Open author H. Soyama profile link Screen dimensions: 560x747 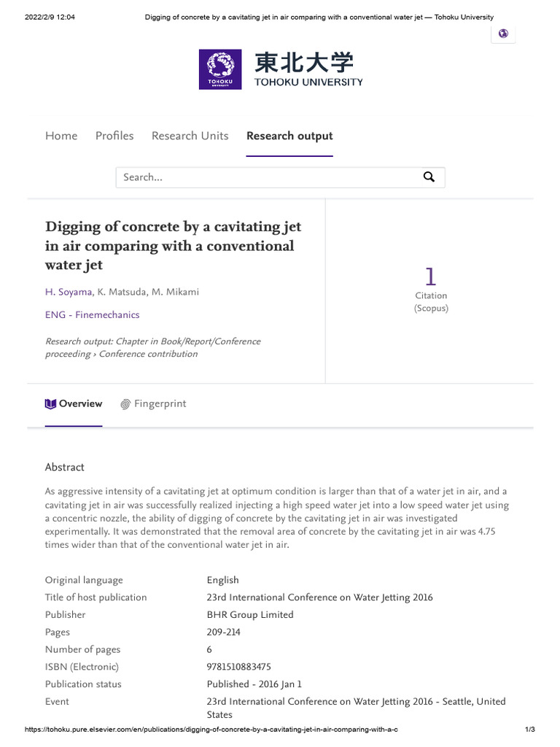click(69, 292)
